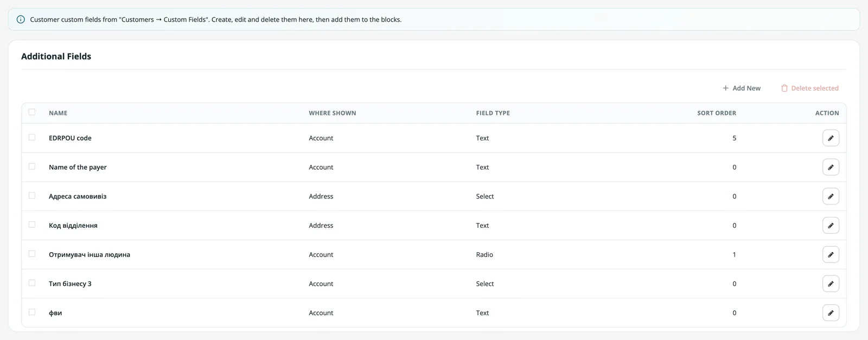Click the EDRPOU code field name

pos(70,138)
